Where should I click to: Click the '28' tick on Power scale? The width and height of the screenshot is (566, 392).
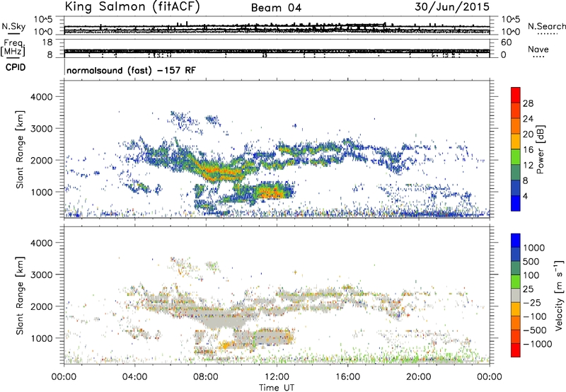click(528, 103)
